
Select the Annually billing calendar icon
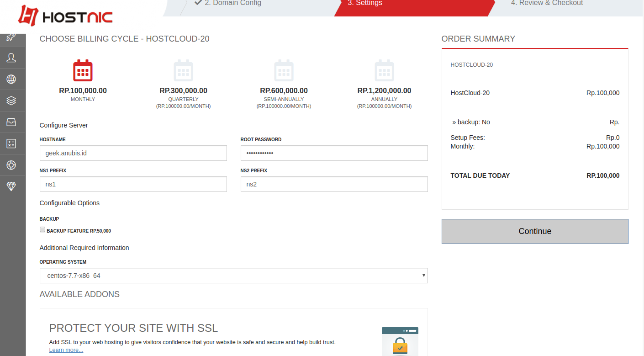tap(385, 70)
